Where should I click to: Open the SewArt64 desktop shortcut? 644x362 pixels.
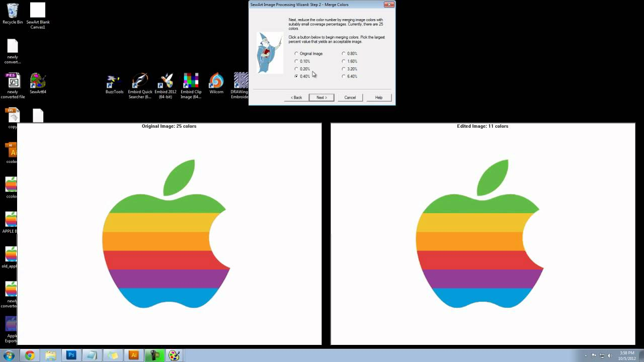[x=38, y=81]
